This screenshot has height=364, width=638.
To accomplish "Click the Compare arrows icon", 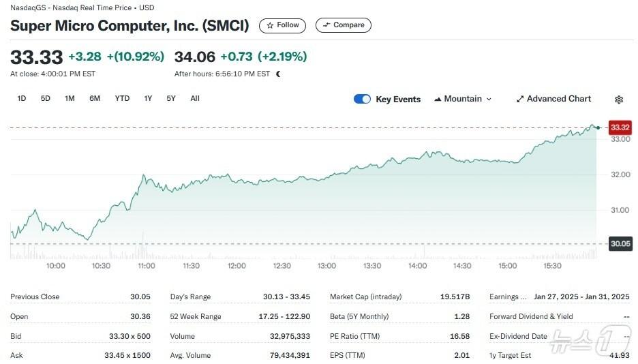I will tap(326, 25).
